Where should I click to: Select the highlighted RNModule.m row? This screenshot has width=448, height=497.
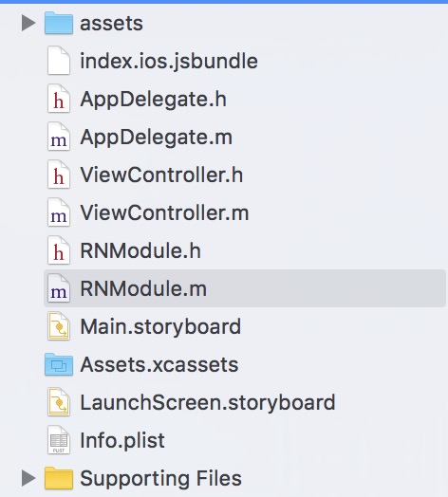click(245, 288)
